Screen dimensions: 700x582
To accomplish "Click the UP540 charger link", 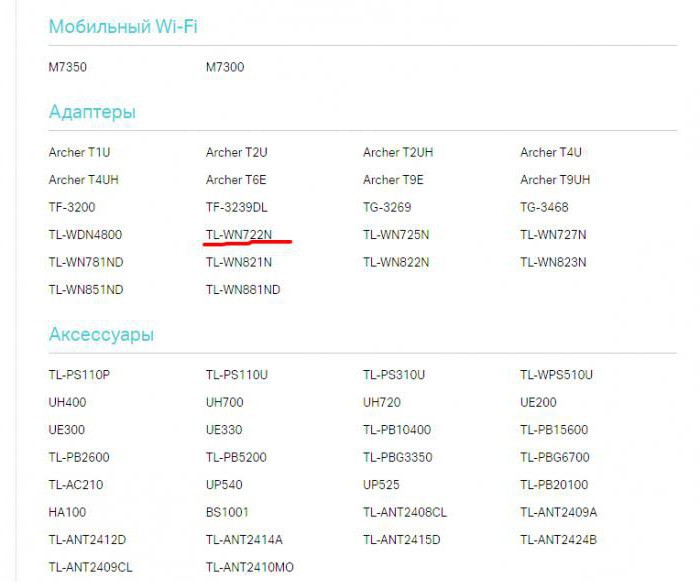I will [224, 485].
